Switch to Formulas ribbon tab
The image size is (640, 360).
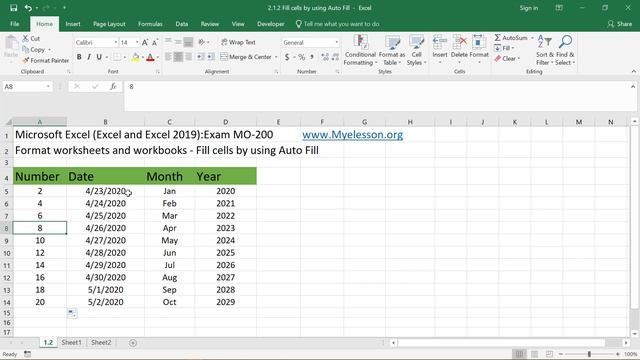150,24
